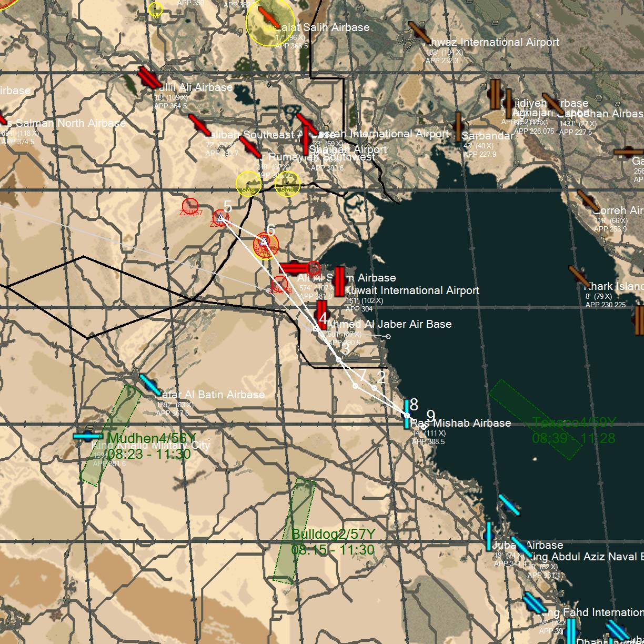Select the '08:15 - 11:30' time text

point(333,550)
